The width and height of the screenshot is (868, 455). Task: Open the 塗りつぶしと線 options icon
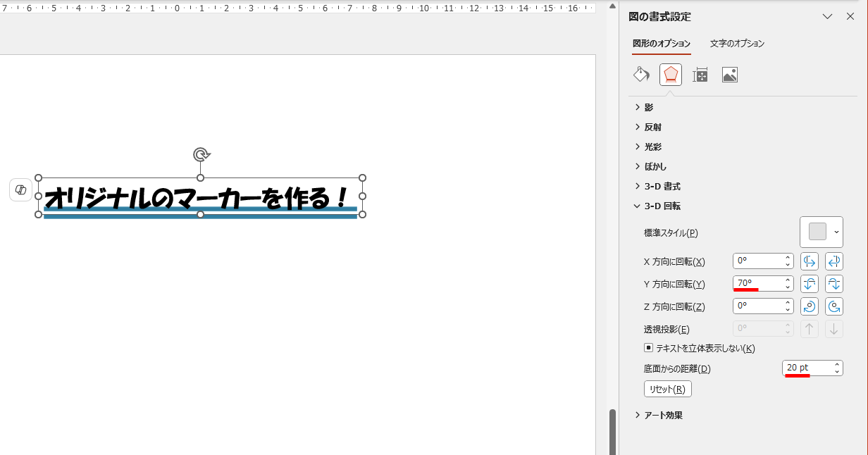(641, 74)
